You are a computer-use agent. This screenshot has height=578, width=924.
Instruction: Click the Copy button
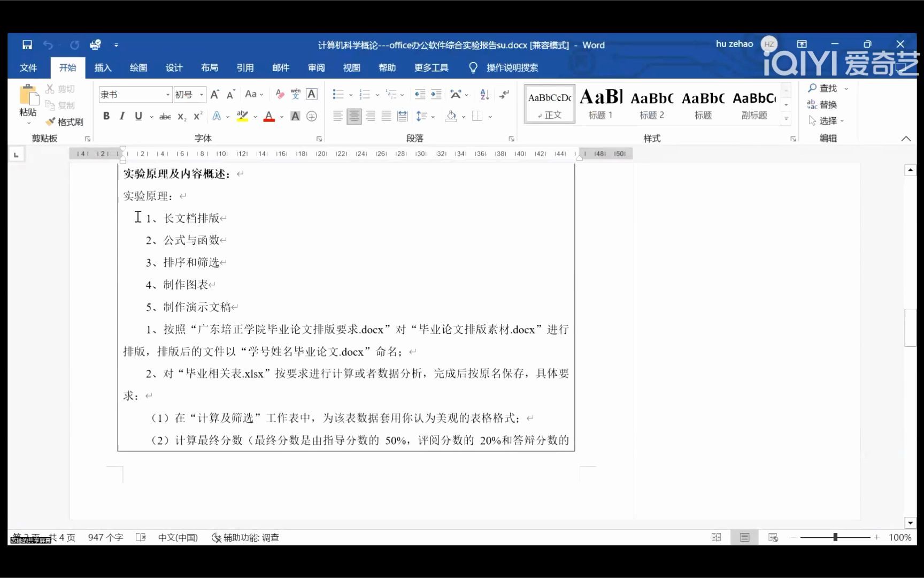click(60, 105)
